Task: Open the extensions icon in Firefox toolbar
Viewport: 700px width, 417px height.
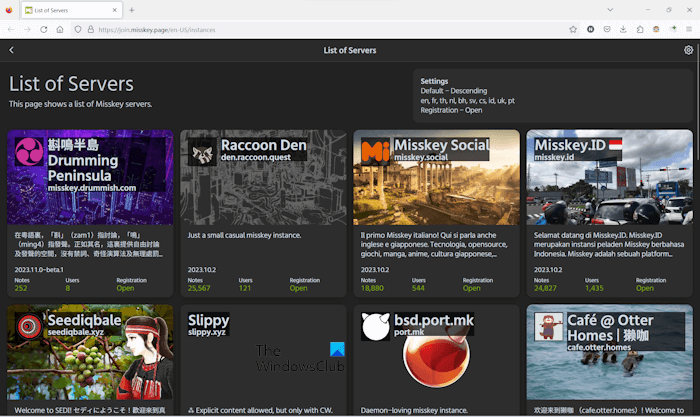Action: pyautogui.click(x=640, y=29)
